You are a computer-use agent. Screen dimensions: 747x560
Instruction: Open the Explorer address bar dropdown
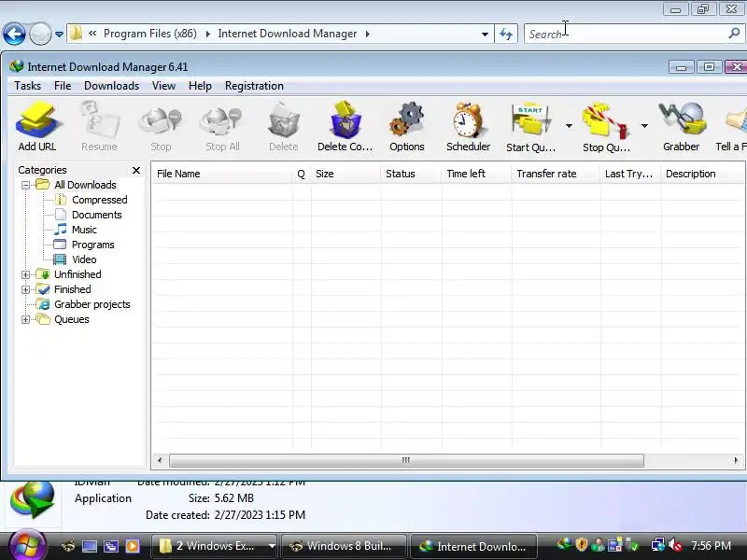pyautogui.click(x=485, y=35)
